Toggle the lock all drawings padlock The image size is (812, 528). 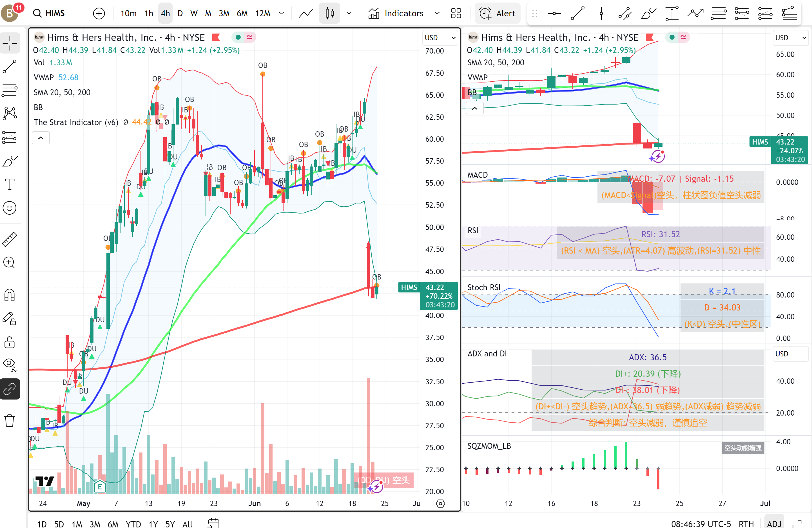click(x=10, y=343)
